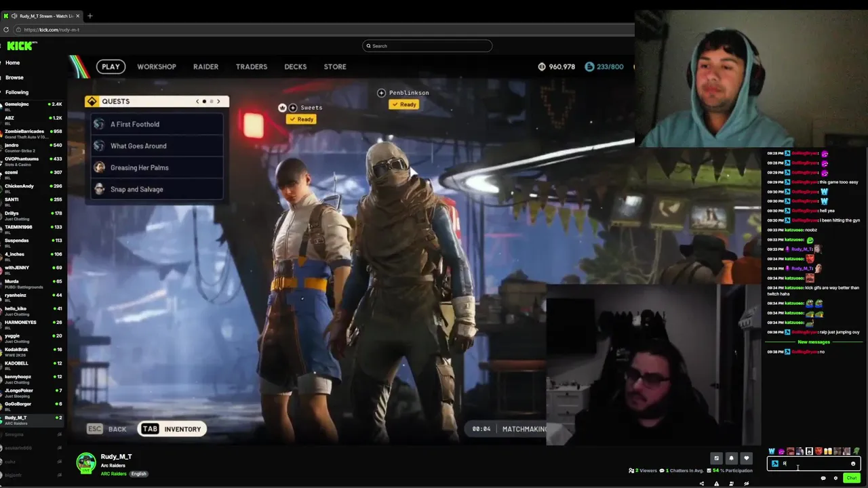The height and width of the screenshot is (488, 868).
Task: Toggle the heart follow button
Action: point(747,458)
